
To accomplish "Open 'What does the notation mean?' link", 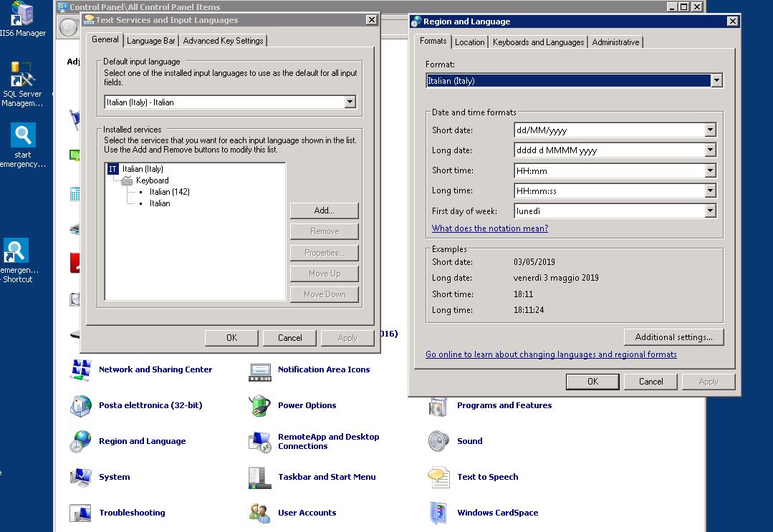I will [490, 228].
